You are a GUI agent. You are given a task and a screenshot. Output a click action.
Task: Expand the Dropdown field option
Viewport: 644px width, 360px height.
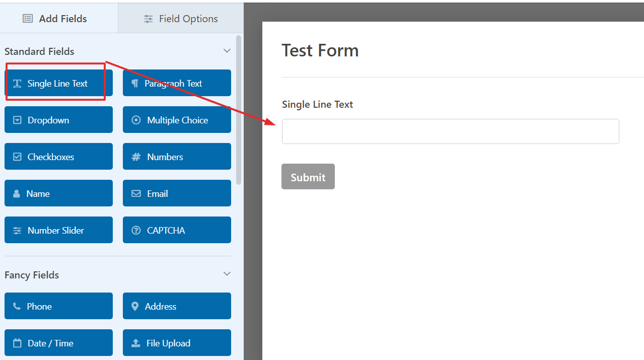[58, 120]
